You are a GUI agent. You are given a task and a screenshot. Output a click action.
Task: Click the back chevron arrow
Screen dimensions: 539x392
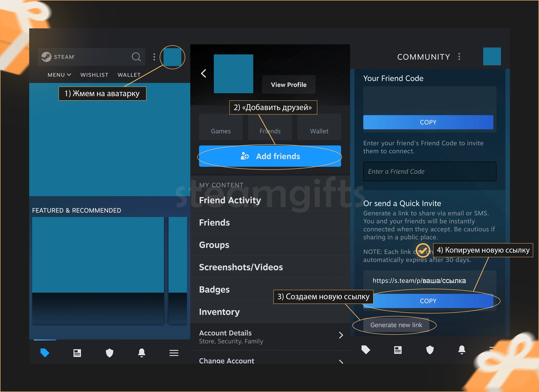204,73
